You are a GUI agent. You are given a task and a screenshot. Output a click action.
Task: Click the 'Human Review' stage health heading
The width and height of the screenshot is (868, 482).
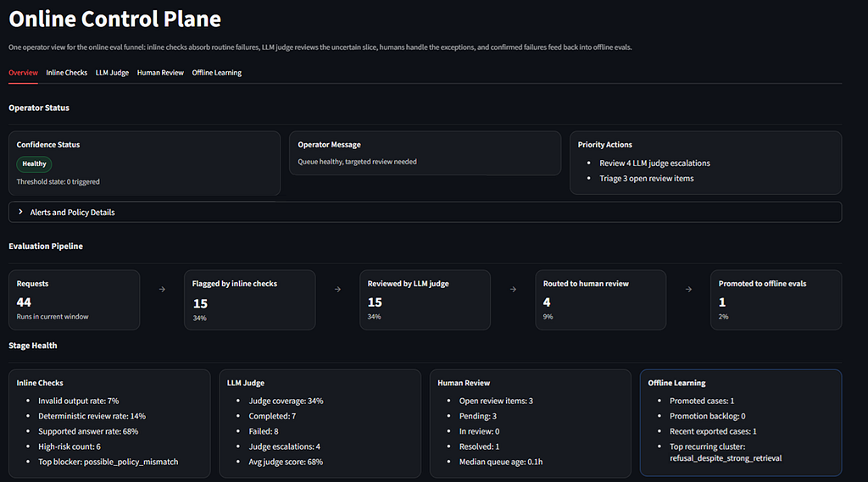464,383
